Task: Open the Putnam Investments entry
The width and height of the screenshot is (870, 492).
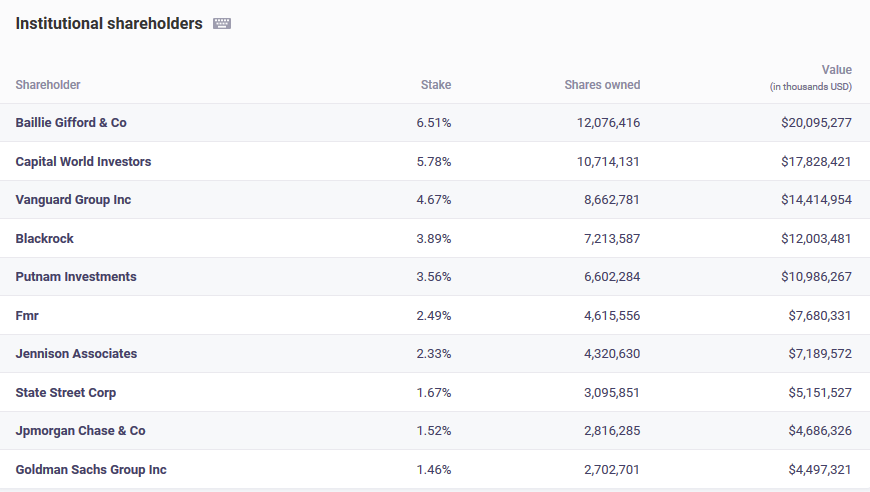Action: [76, 277]
